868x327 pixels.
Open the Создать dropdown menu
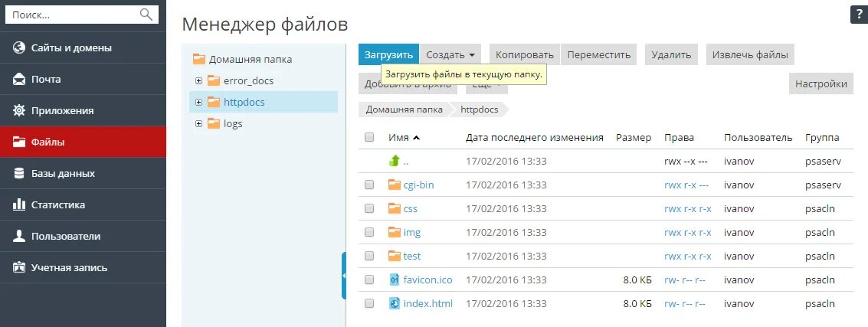450,55
